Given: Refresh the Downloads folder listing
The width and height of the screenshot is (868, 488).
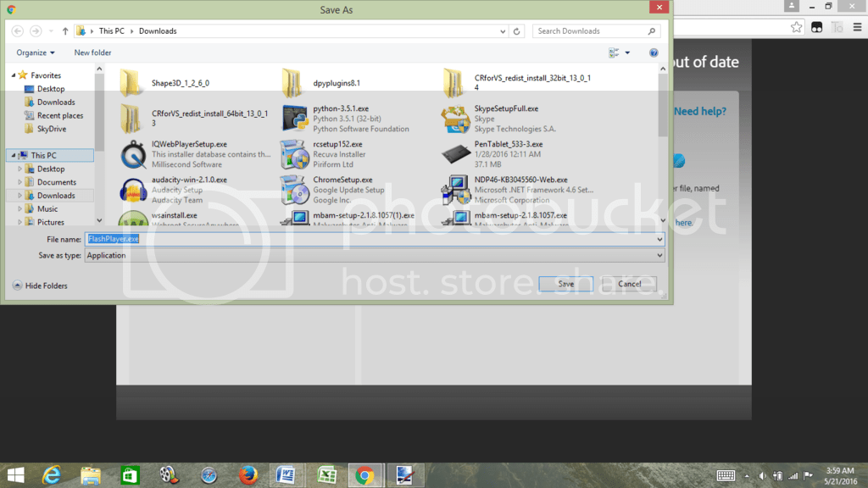Looking at the screenshot, I should (517, 31).
